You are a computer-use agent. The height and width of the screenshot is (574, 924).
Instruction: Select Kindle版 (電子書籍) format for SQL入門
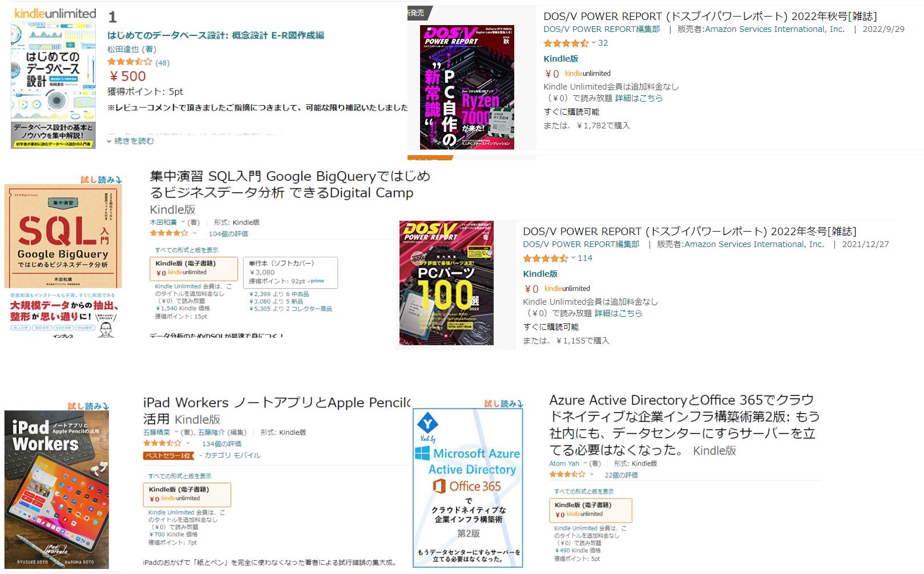click(x=193, y=268)
